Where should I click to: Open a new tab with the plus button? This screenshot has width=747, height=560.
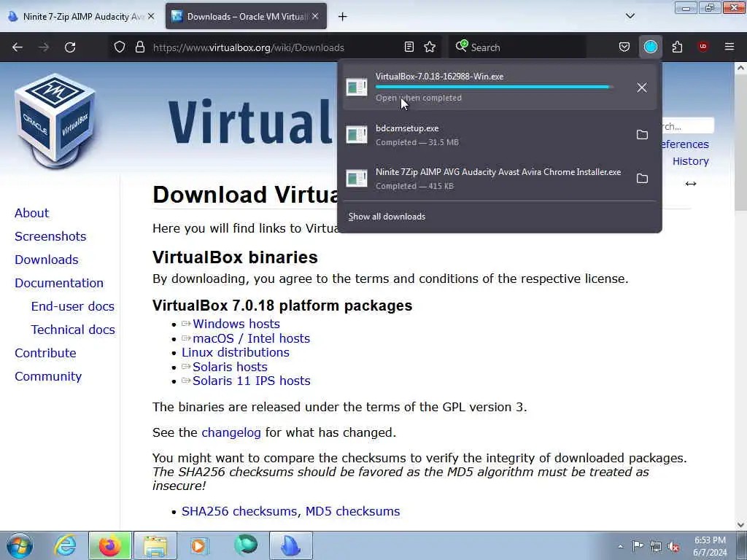(343, 17)
